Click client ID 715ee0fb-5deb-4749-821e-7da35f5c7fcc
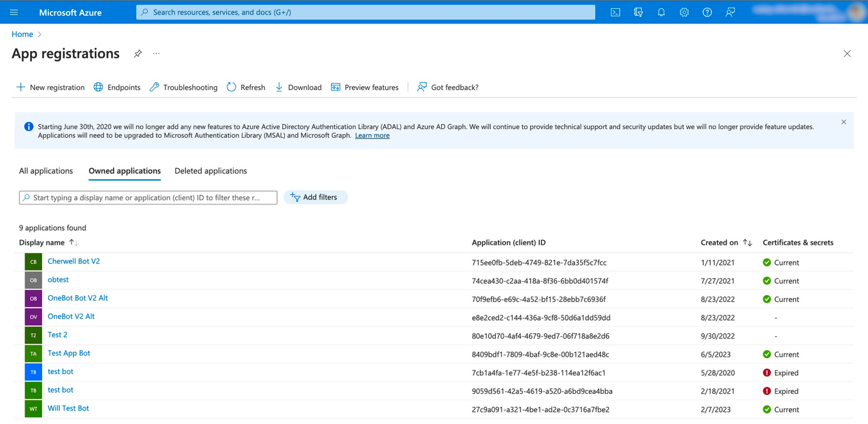Screen dimensions: 868x424 [x=539, y=263]
